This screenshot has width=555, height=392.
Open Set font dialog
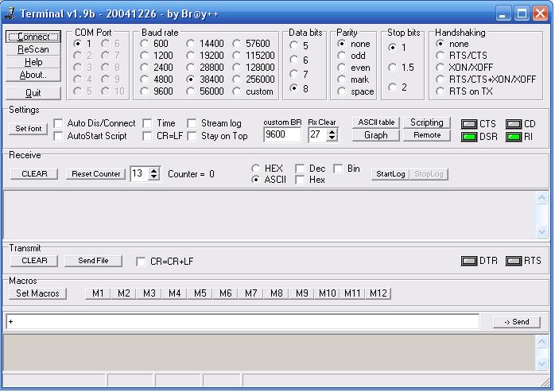[29, 129]
